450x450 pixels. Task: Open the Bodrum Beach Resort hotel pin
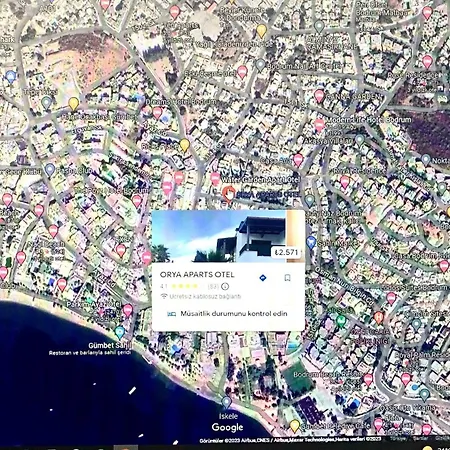(368, 379)
